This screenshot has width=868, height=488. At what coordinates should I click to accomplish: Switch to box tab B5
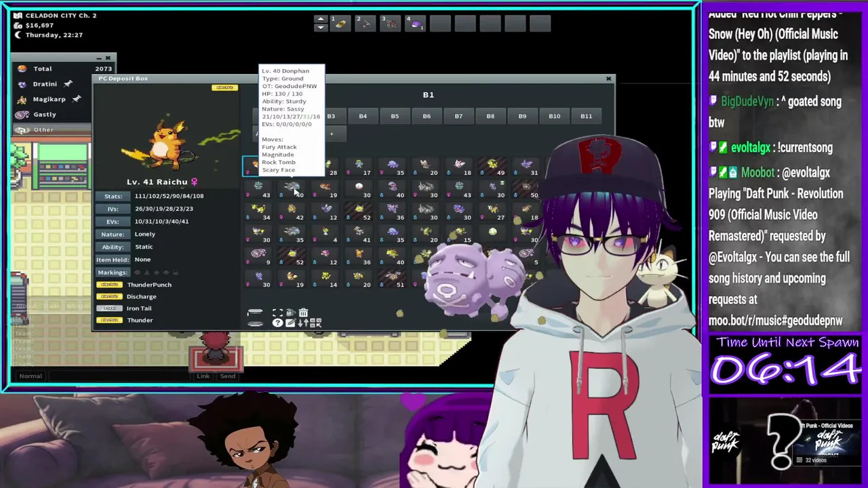coord(395,116)
